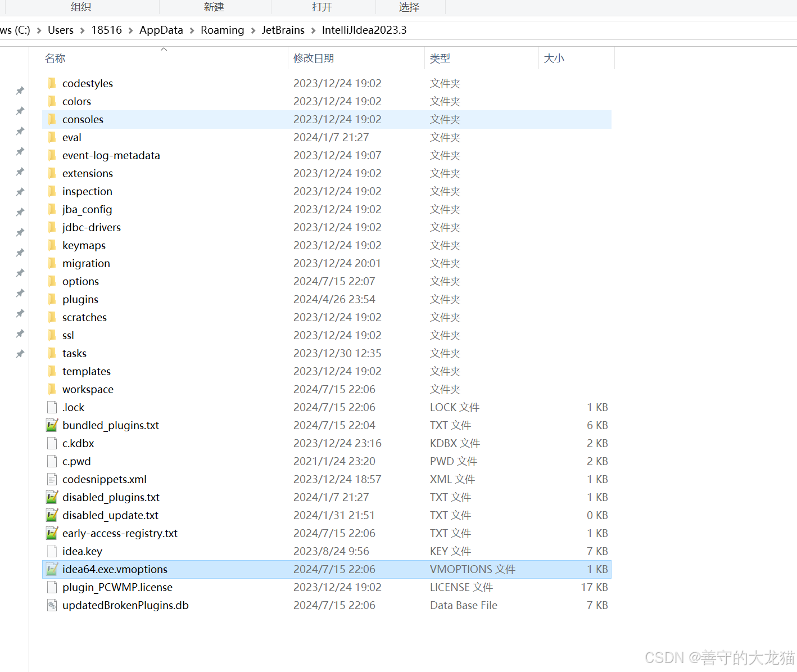797x672 pixels.
Task: Expand the chevron after Users in path
Action: [83, 30]
